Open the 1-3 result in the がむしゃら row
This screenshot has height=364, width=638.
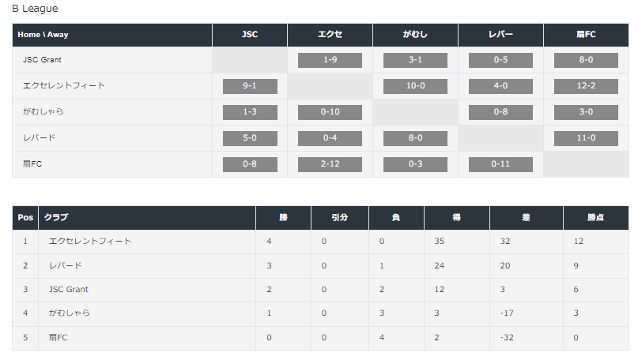click(250, 112)
